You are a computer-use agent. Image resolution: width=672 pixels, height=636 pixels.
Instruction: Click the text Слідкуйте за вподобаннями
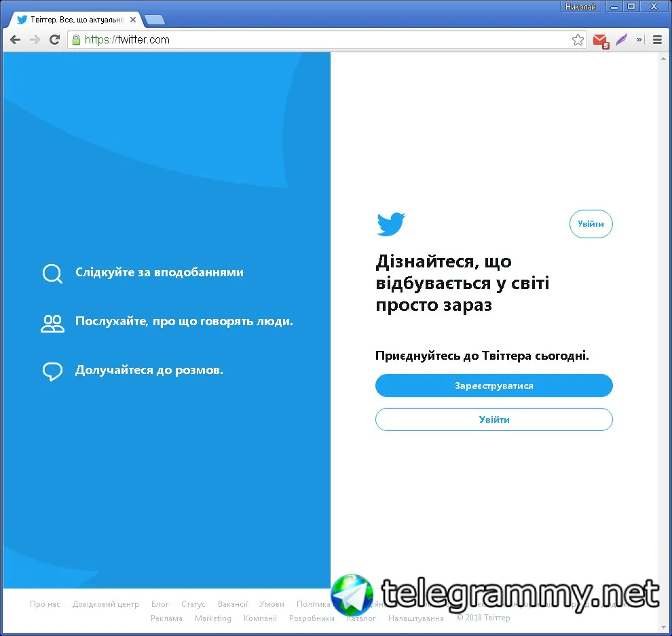[159, 273]
